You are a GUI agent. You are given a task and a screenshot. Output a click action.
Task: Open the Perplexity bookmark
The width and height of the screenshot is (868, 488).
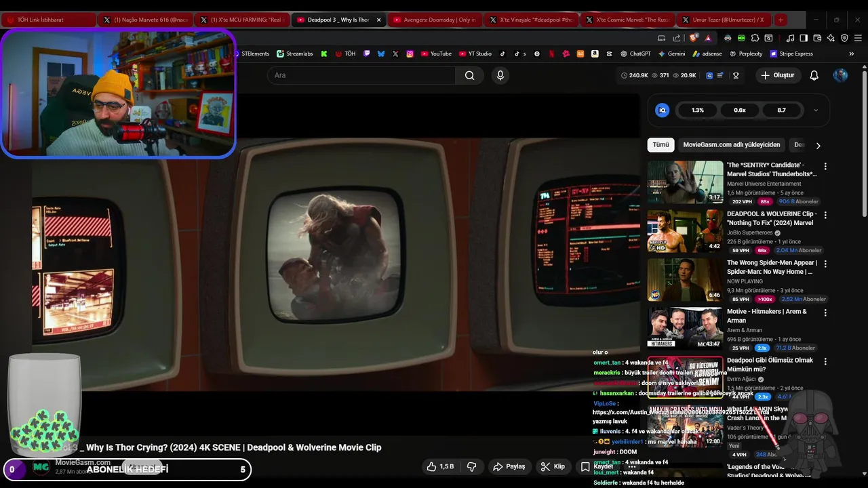tap(746, 54)
